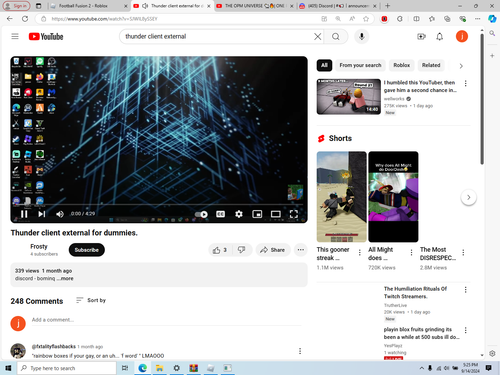The width and height of the screenshot is (500, 375).
Task: Reload the current page
Action: pos(25,19)
